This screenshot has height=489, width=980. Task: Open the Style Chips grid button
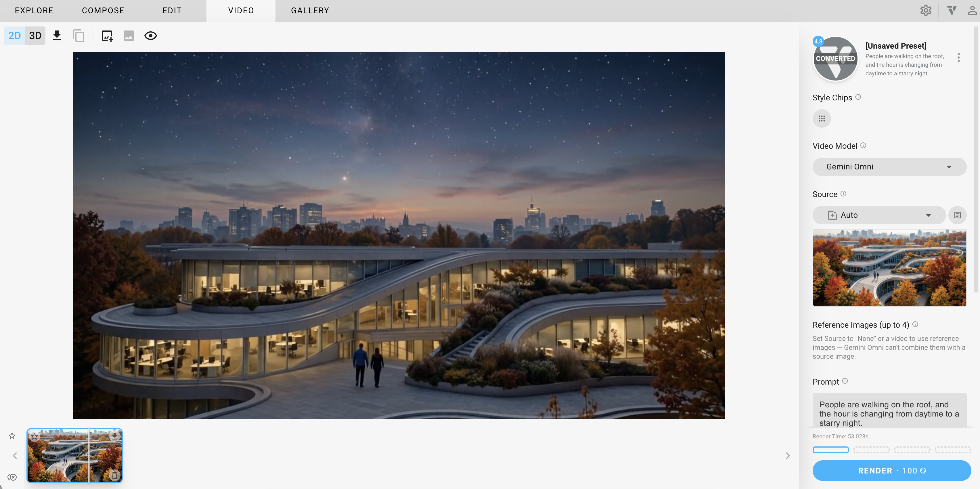[x=821, y=119]
